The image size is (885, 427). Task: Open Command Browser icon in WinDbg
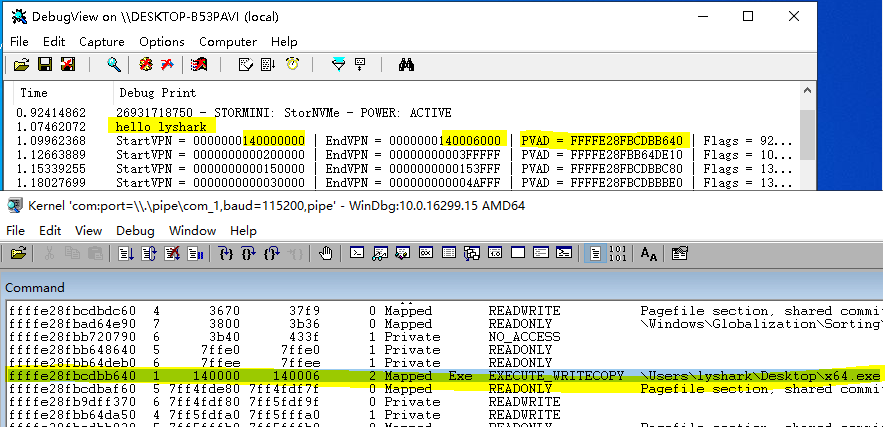pos(564,253)
